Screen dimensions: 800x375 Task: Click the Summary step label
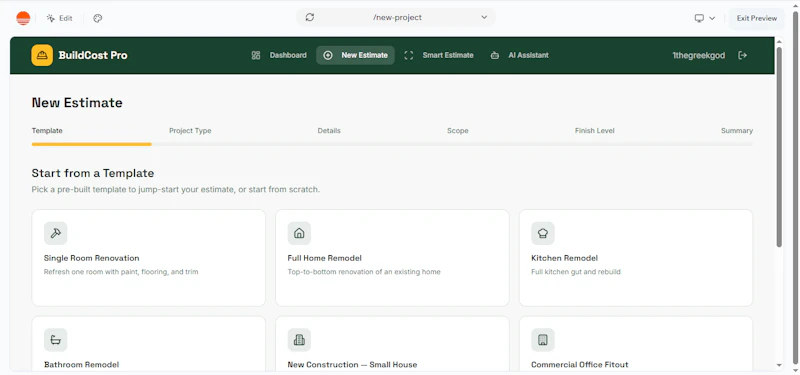click(737, 131)
